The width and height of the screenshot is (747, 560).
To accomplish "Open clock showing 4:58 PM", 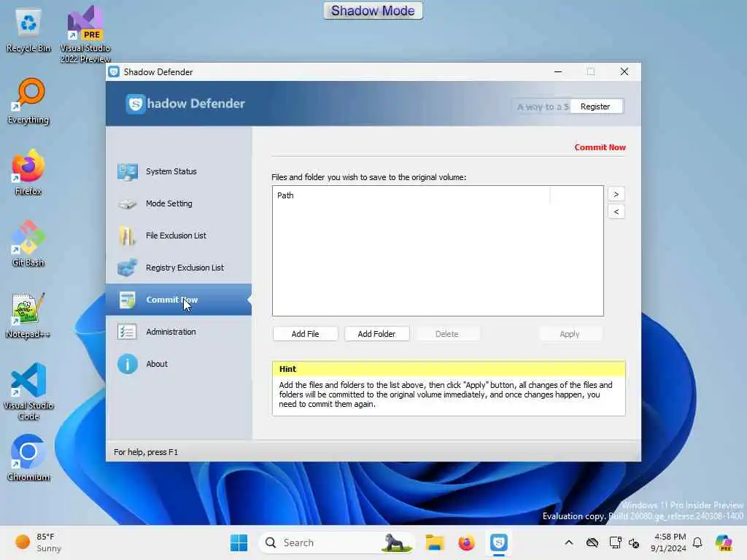I will [669, 542].
